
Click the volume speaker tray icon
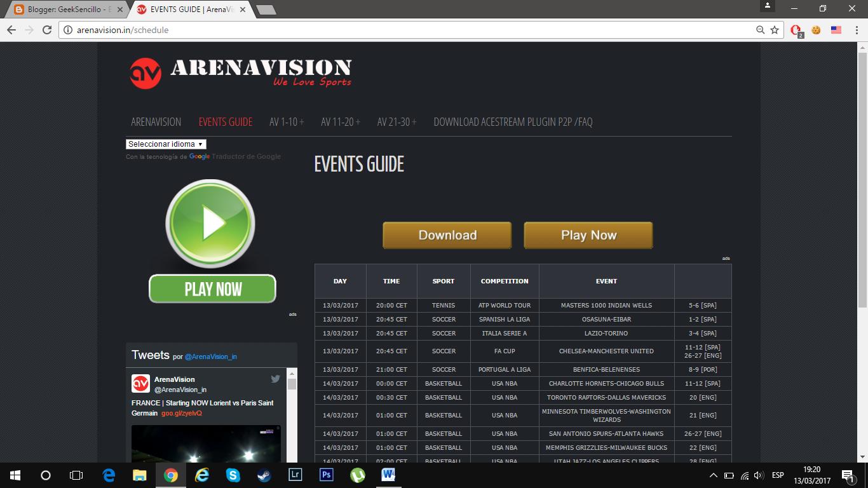click(x=758, y=475)
